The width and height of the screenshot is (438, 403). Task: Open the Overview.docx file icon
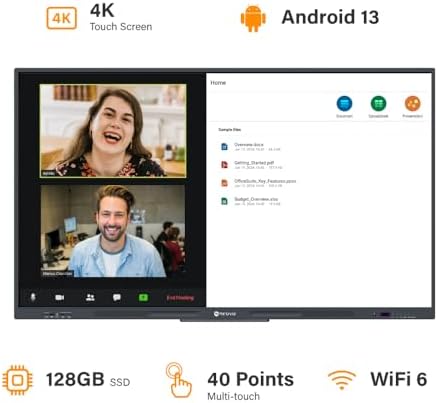[x=224, y=147]
